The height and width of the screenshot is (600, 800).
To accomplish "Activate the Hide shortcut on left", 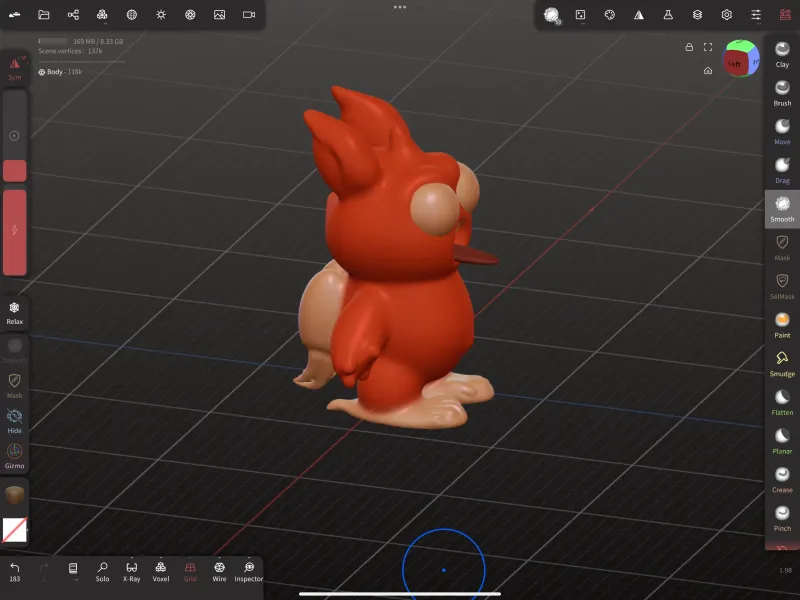I will 14,422.
